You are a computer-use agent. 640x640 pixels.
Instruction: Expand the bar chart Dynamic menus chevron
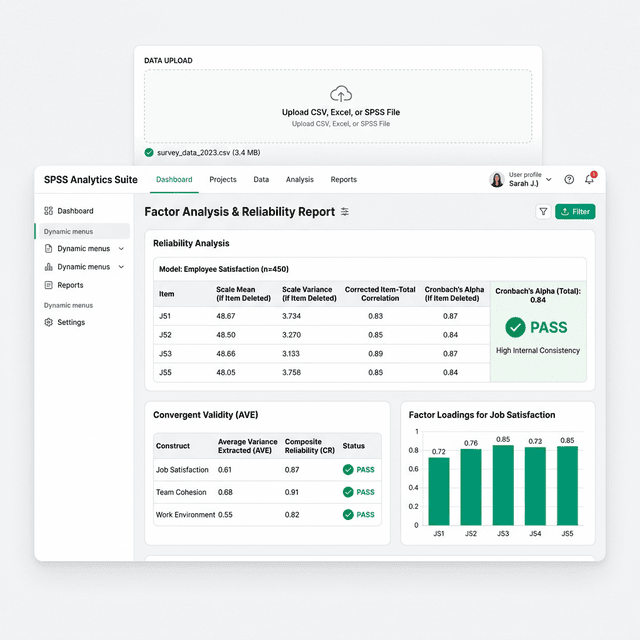[x=121, y=267]
